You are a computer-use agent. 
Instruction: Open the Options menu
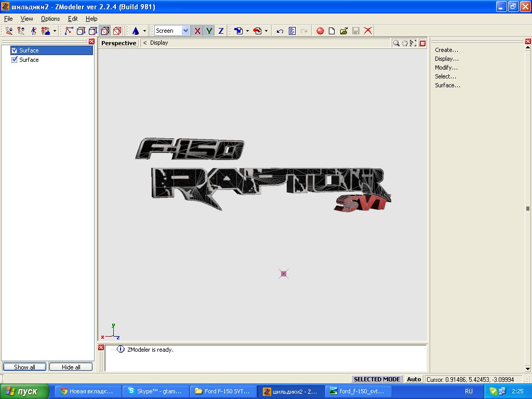(50, 19)
